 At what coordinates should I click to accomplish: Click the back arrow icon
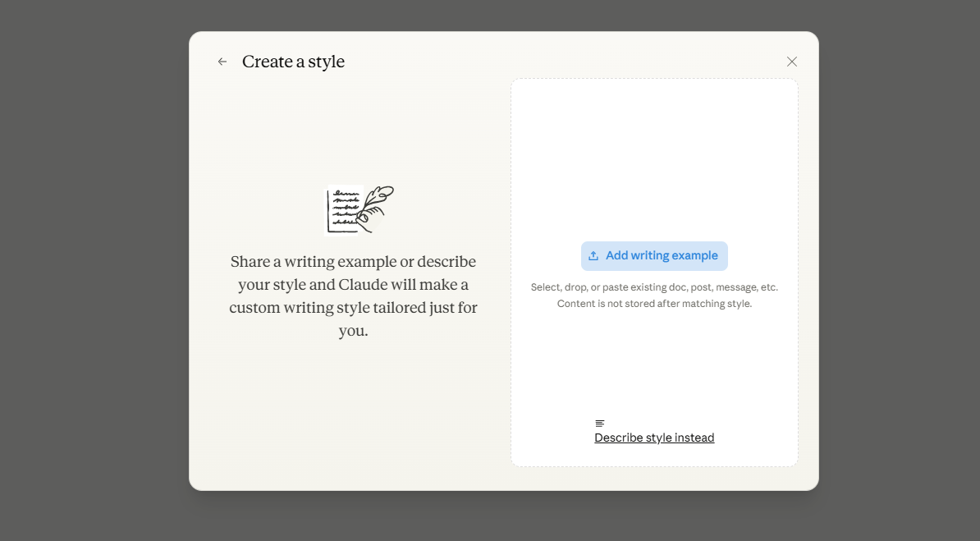[222, 62]
